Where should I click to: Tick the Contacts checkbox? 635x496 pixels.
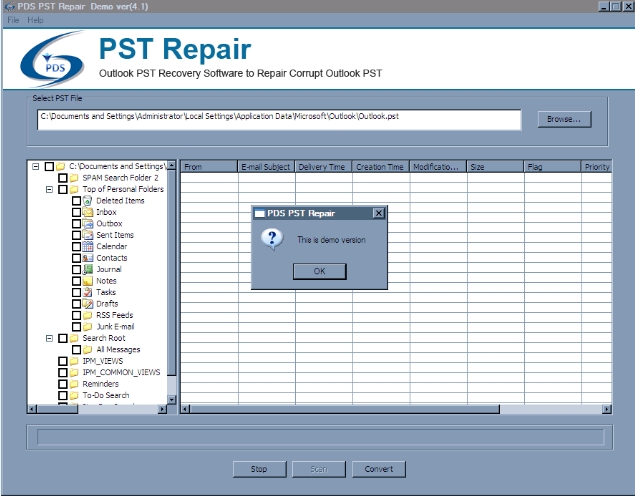pyautogui.click(x=76, y=258)
